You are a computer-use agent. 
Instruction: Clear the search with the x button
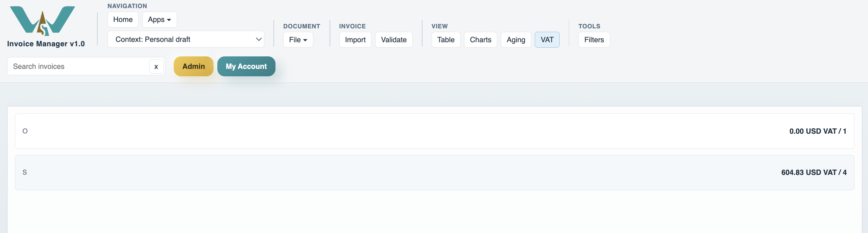coord(156,67)
